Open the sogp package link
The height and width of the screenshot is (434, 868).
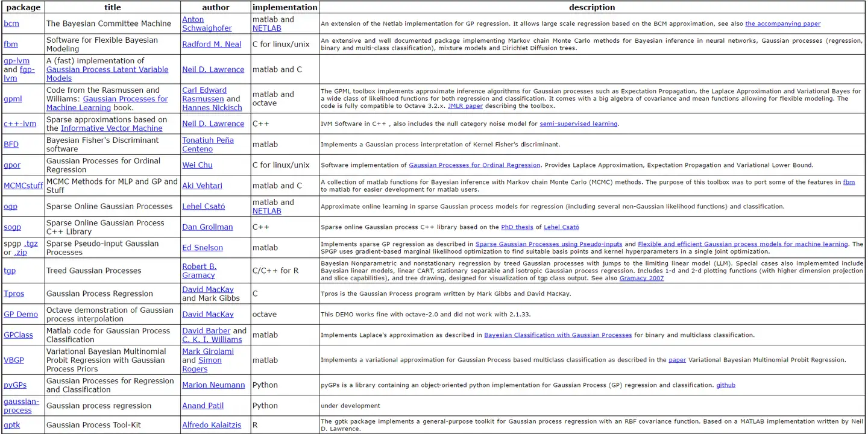click(x=12, y=227)
